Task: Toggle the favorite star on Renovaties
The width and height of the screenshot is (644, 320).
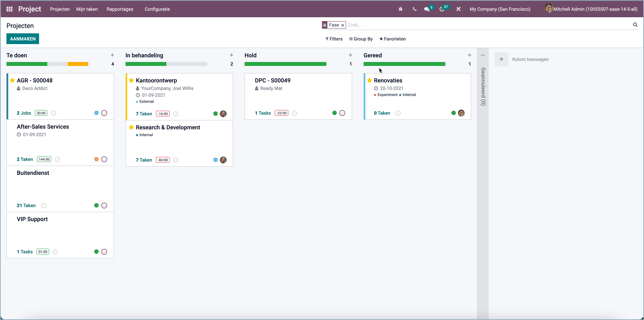Action: click(370, 80)
